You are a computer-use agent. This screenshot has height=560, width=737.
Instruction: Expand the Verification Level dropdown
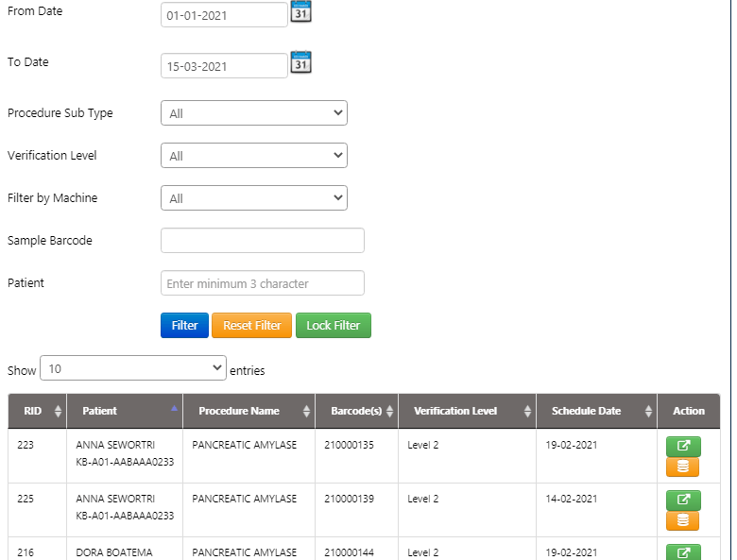[254, 156]
